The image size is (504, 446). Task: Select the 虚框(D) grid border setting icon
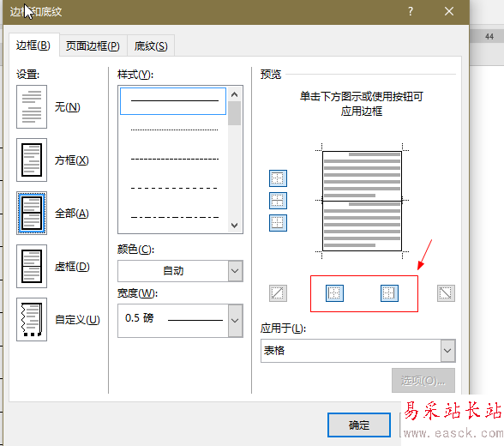[32, 266]
